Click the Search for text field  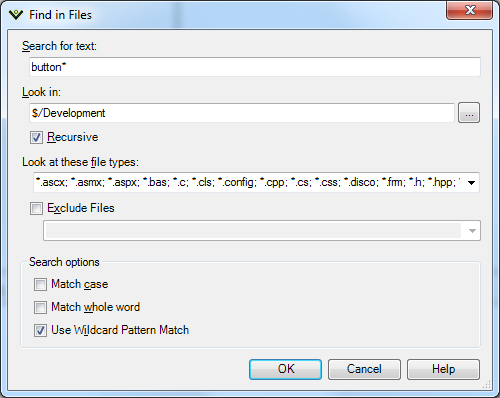coord(255,67)
